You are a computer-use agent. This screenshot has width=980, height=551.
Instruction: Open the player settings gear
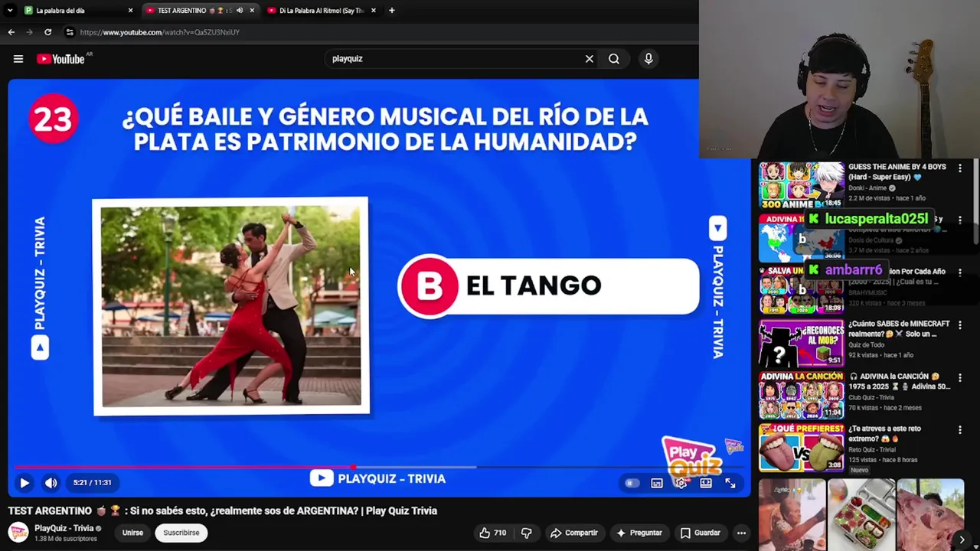coord(681,484)
